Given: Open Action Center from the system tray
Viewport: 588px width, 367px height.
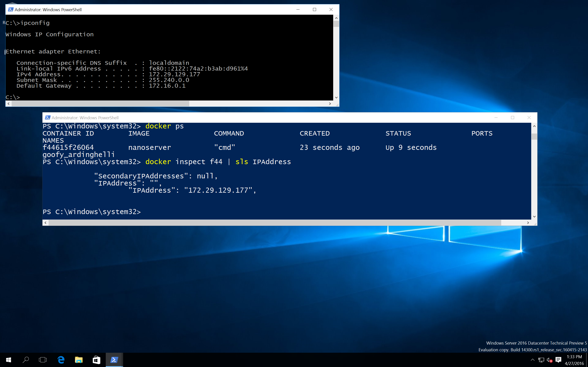Looking at the screenshot, I should tap(558, 360).
